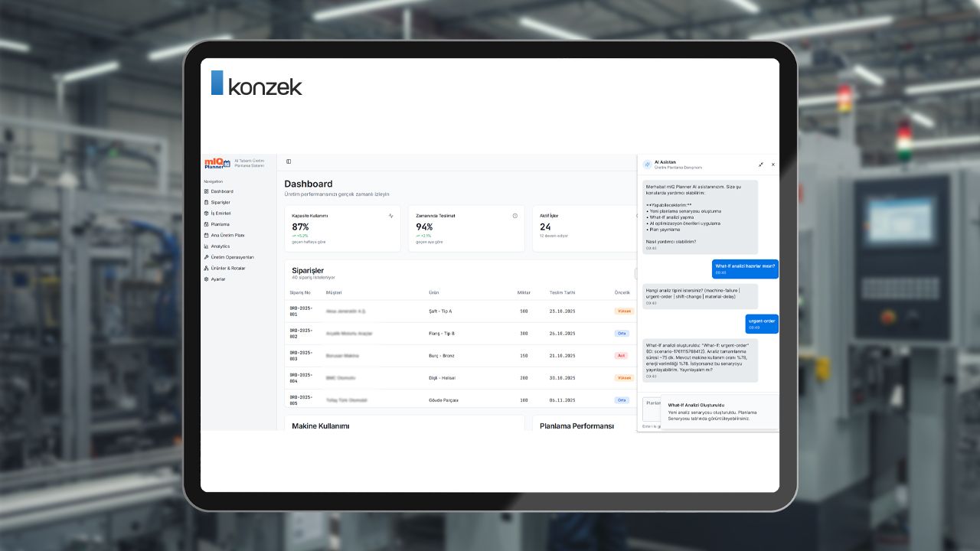
Task: Click the AI Asistan avatar icon
Action: [648, 165]
